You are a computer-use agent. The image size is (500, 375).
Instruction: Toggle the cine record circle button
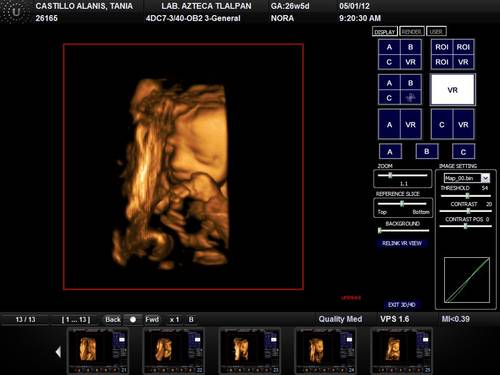pos(133,319)
